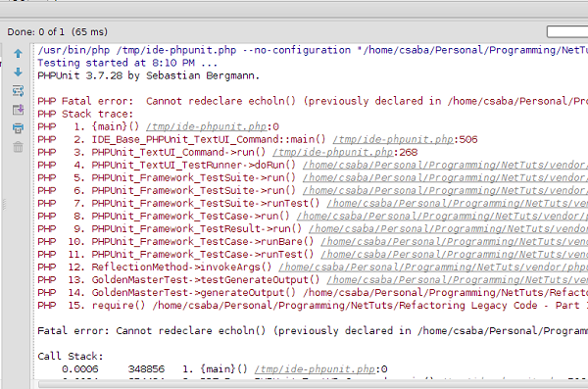Click the 'Testing started at 8:10 PM ...' line

pos(127,63)
